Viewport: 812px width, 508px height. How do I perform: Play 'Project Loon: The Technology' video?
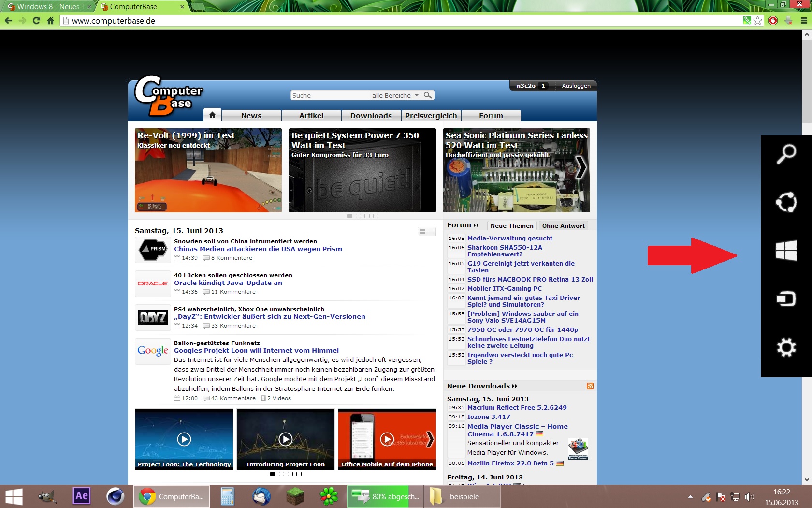[184, 439]
